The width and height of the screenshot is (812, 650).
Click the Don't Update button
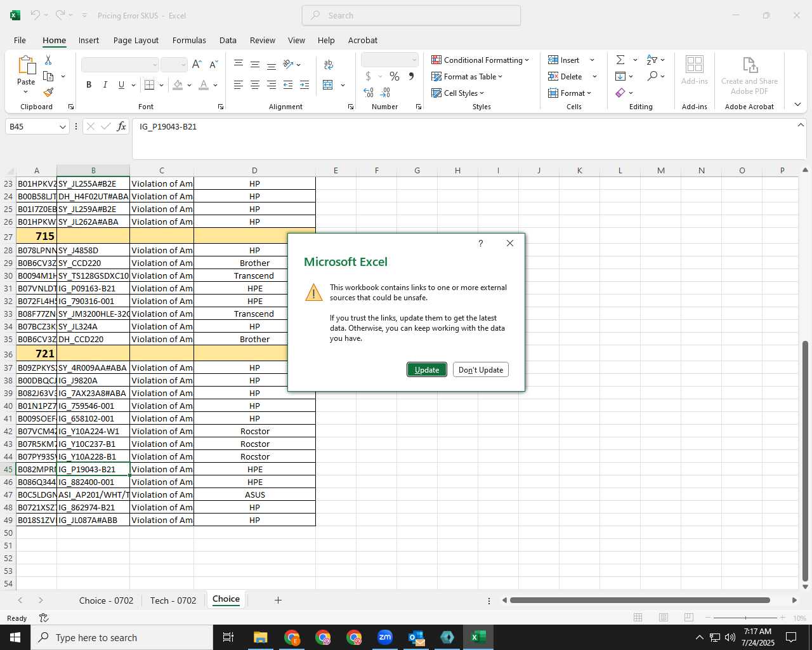click(481, 369)
